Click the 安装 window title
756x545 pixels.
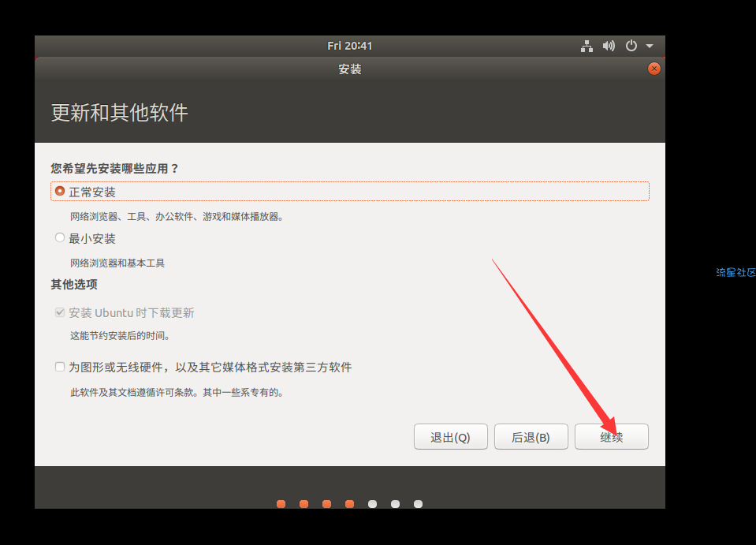click(x=349, y=69)
